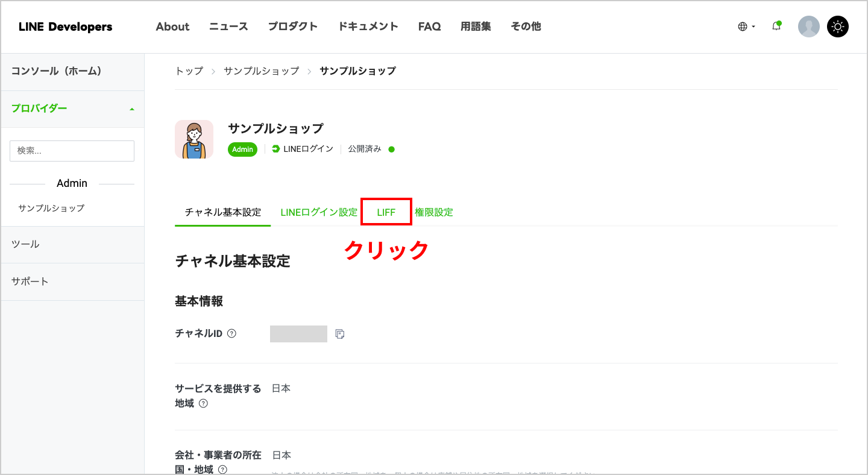Open help icon beside サービスを提供する地域
This screenshot has width=868, height=475.
203,403
